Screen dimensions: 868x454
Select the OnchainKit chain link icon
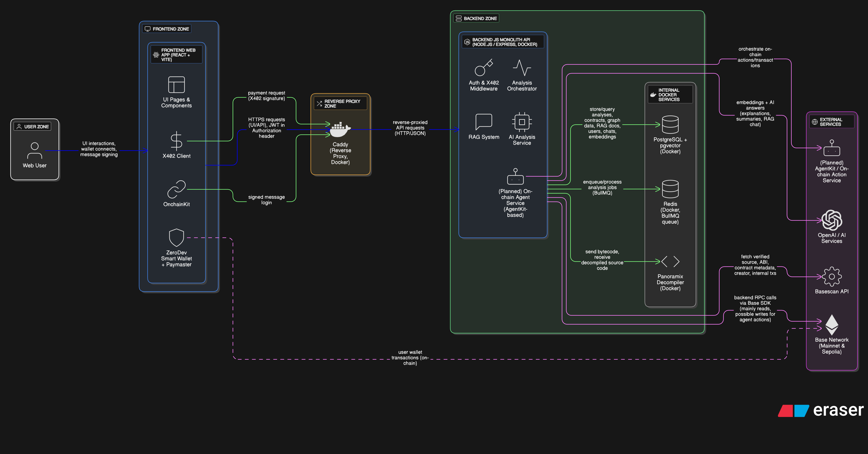176,189
